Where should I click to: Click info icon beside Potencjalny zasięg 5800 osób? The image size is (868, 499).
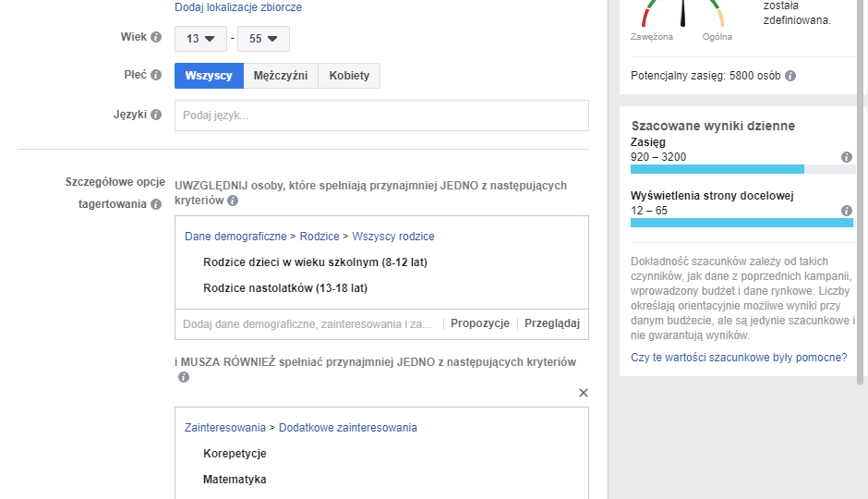pos(790,77)
